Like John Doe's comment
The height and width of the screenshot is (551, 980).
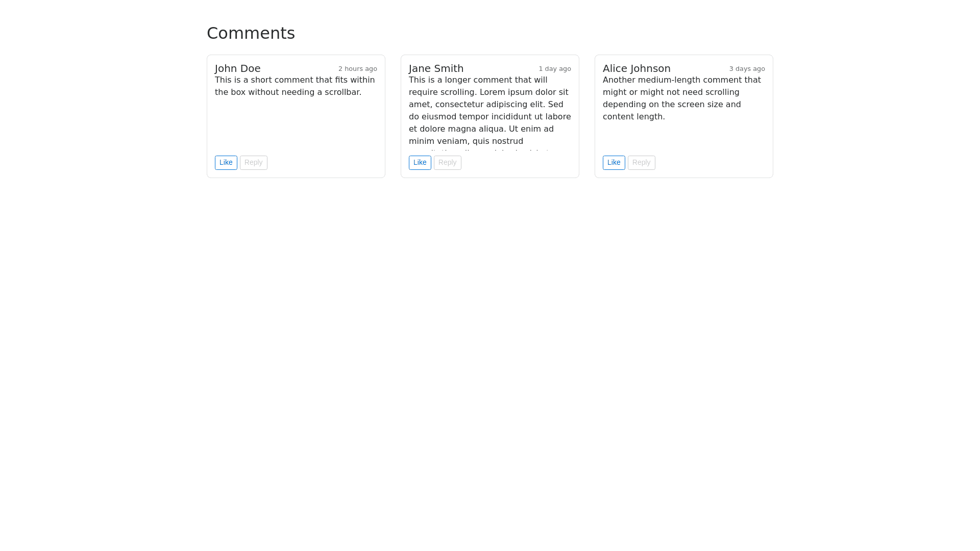coord(226,163)
